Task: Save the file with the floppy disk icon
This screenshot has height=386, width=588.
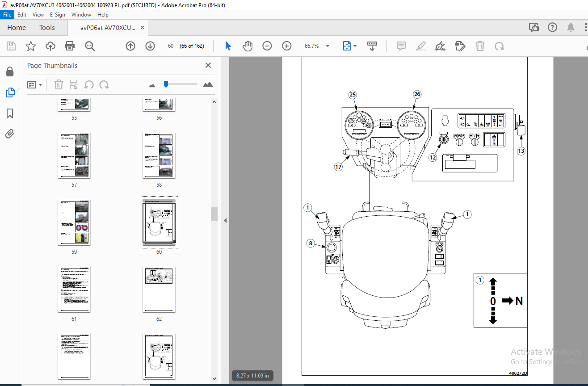Action: [11, 46]
